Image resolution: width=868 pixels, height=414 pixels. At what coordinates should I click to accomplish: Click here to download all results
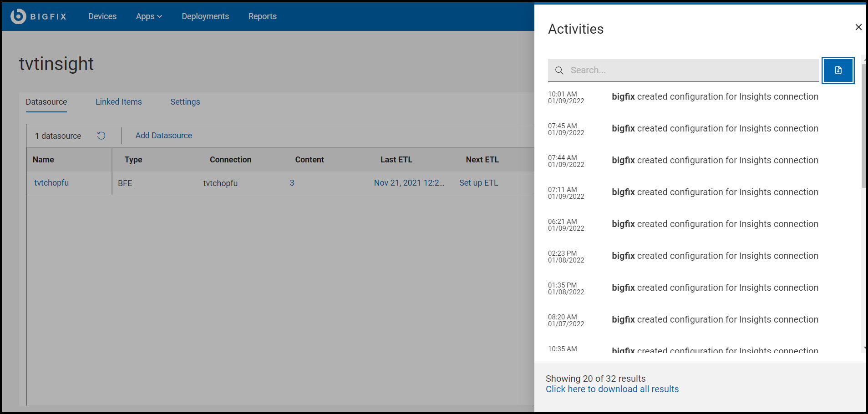(612, 389)
